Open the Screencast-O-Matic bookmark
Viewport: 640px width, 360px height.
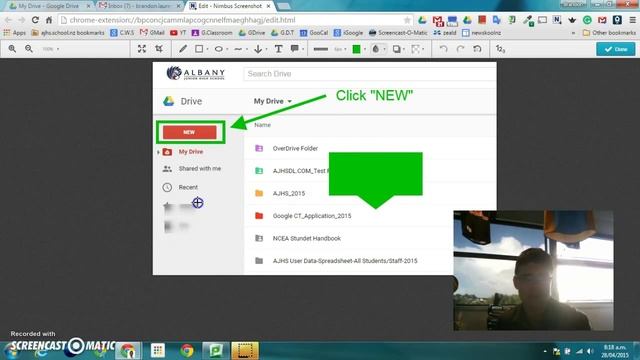click(x=398, y=33)
